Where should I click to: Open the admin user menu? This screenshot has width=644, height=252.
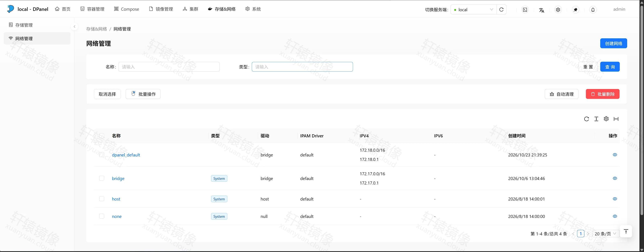(x=619, y=9)
